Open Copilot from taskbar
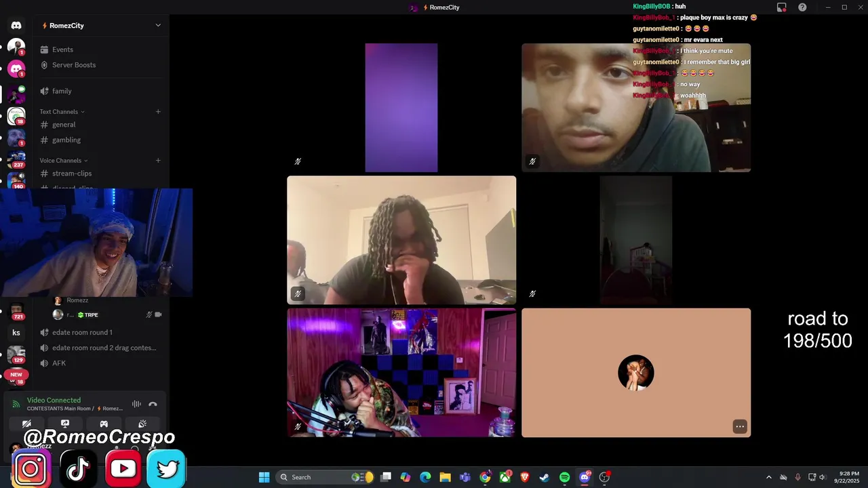The height and width of the screenshot is (488, 868). click(x=406, y=477)
